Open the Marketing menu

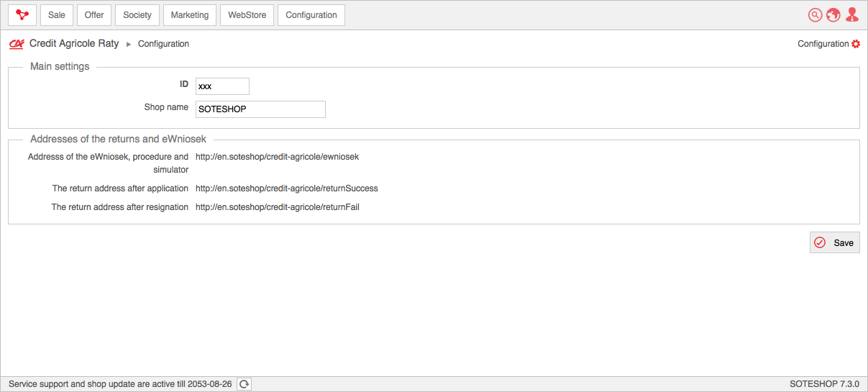(x=190, y=15)
